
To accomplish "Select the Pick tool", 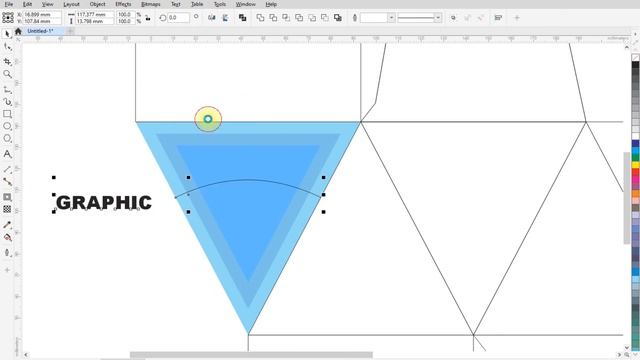I will (x=7, y=34).
